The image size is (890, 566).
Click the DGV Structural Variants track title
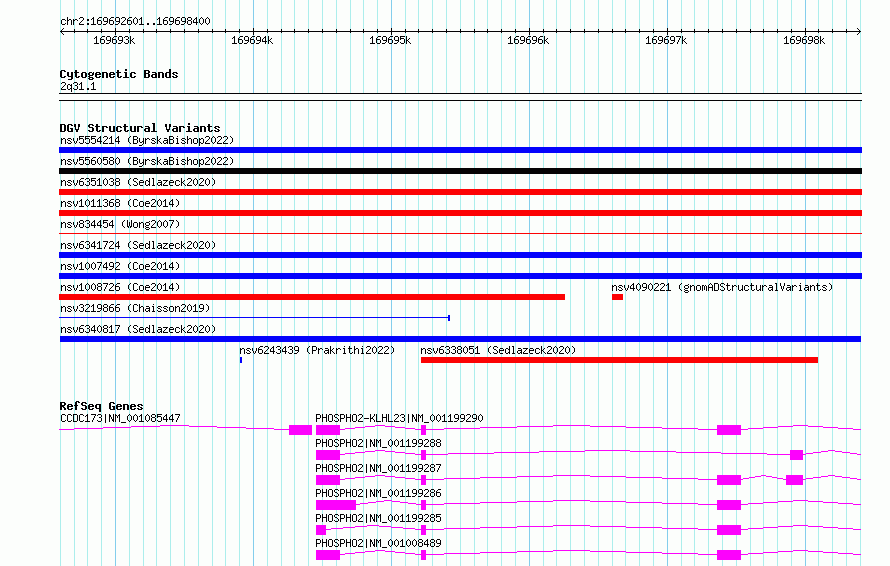[140, 128]
